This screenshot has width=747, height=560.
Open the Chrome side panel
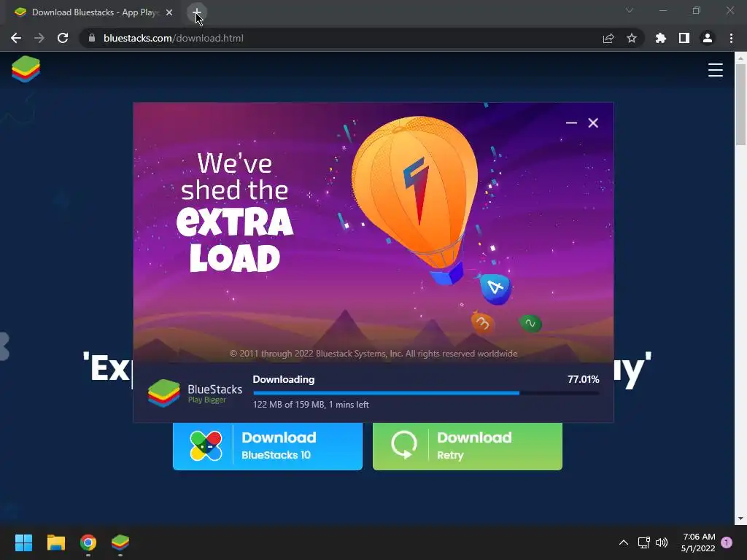(684, 38)
